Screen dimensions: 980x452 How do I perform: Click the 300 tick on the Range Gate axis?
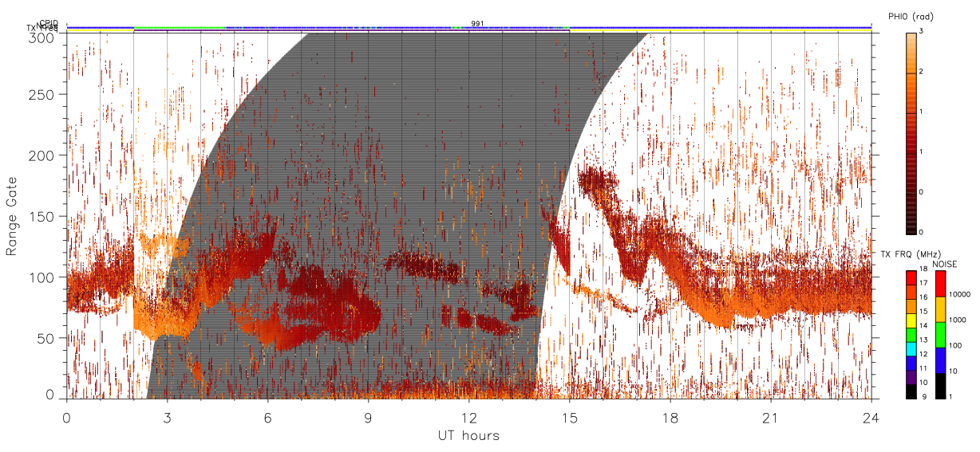click(x=41, y=37)
